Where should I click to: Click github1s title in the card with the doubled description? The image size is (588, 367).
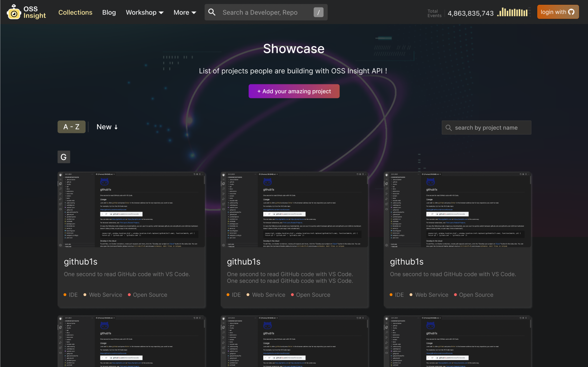[x=244, y=262]
